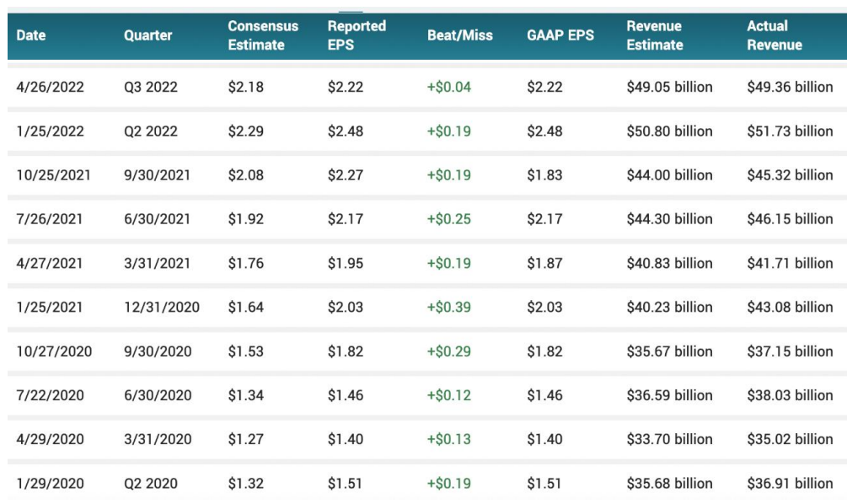Click the 12/31/2020 quarter cell
The image size is (847, 504).
(162, 307)
